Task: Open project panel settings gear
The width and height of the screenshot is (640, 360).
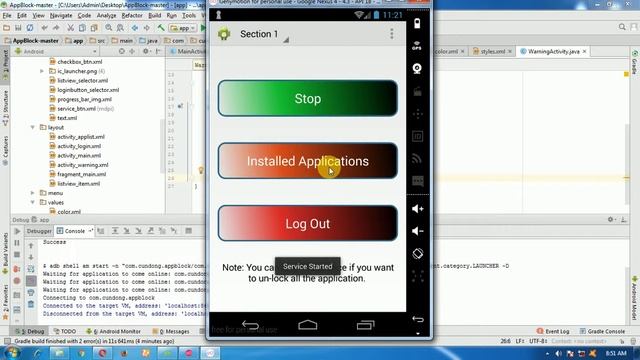Action: pyautogui.click(x=146, y=51)
